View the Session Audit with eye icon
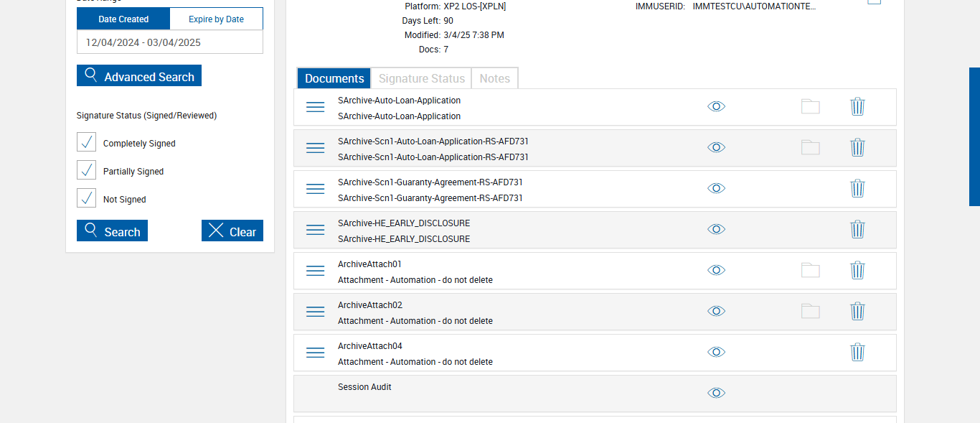Screen dimensions: 980x423 point(716,393)
